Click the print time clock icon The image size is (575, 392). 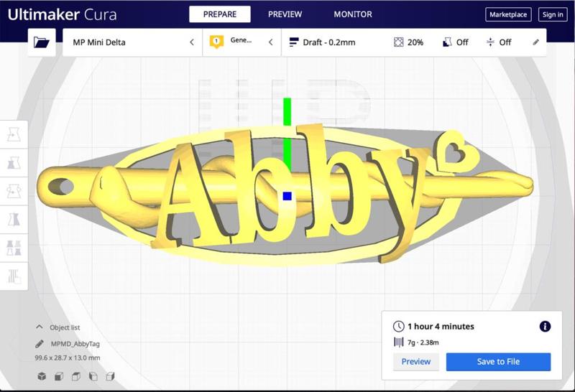(399, 326)
